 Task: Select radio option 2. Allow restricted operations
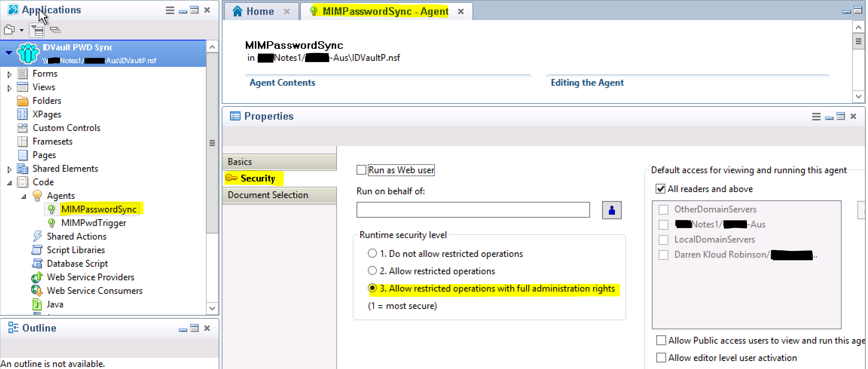click(x=372, y=270)
